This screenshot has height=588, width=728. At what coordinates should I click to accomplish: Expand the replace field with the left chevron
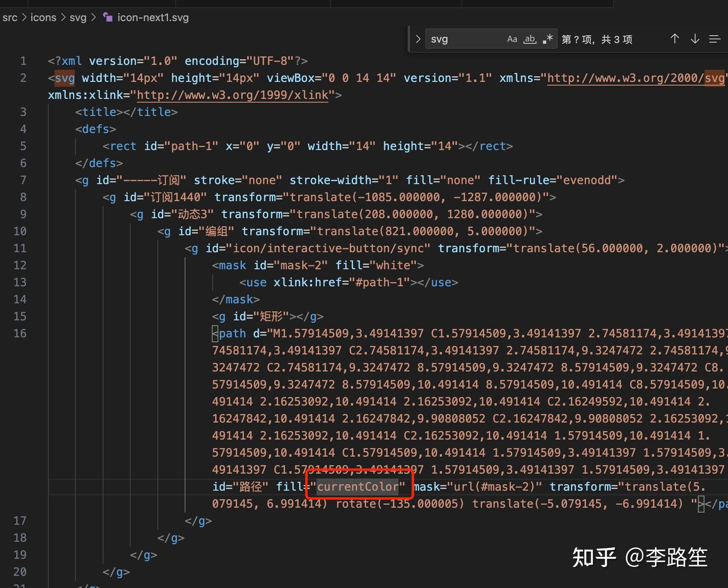[418, 38]
